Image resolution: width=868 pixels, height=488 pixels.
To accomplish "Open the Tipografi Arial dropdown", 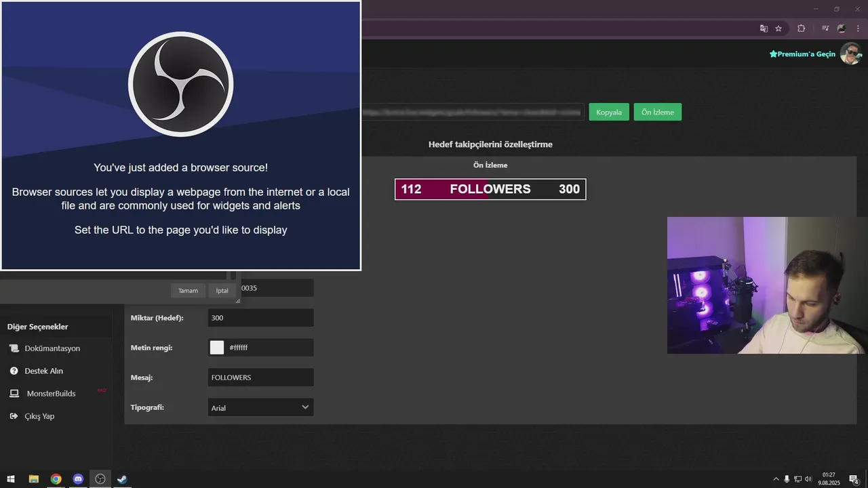I will 260,407.
